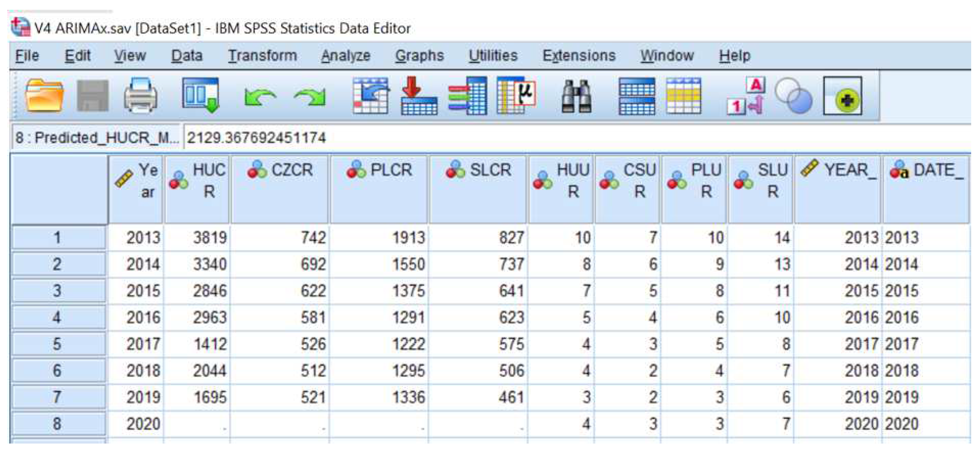Click the Redo green arrow icon

[x=310, y=97]
